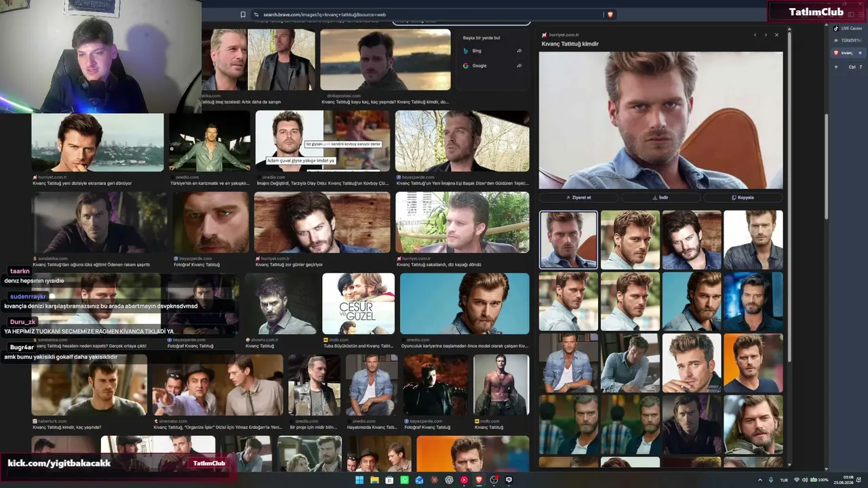Open the 'yeni dizisiyle ekranlara geri dönüyor' image
The height and width of the screenshot is (488, 868).
tap(98, 142)
